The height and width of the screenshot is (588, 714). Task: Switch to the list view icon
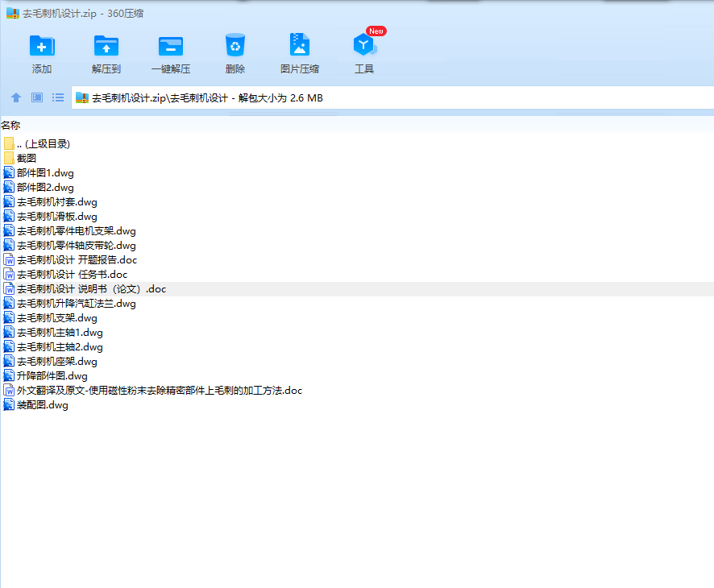pos(58,97)
